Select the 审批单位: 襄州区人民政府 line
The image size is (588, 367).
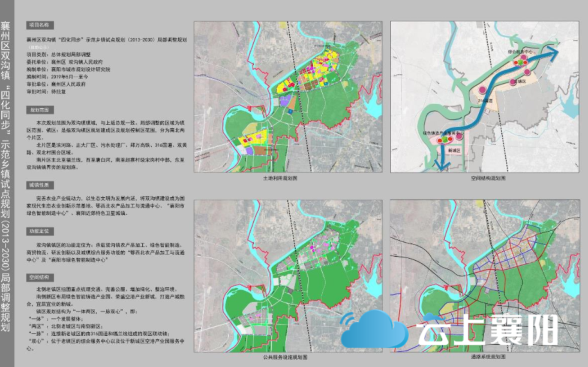(56, 84)
